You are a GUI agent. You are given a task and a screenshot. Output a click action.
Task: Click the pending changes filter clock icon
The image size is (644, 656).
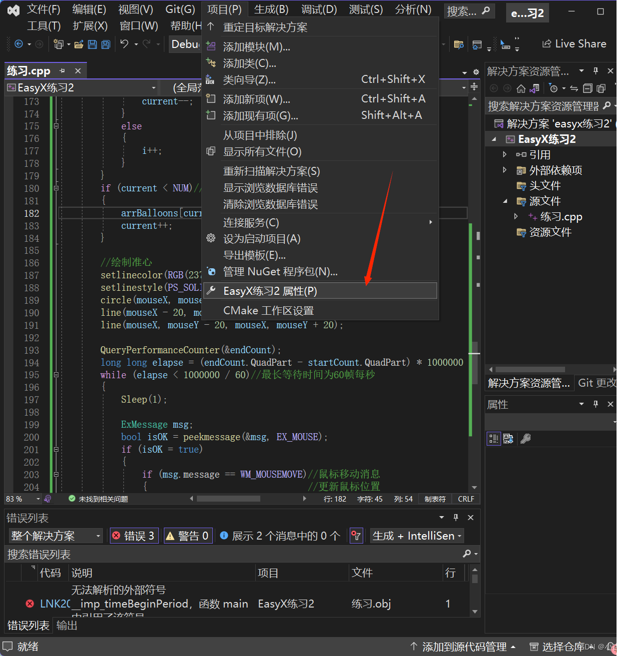553,88
